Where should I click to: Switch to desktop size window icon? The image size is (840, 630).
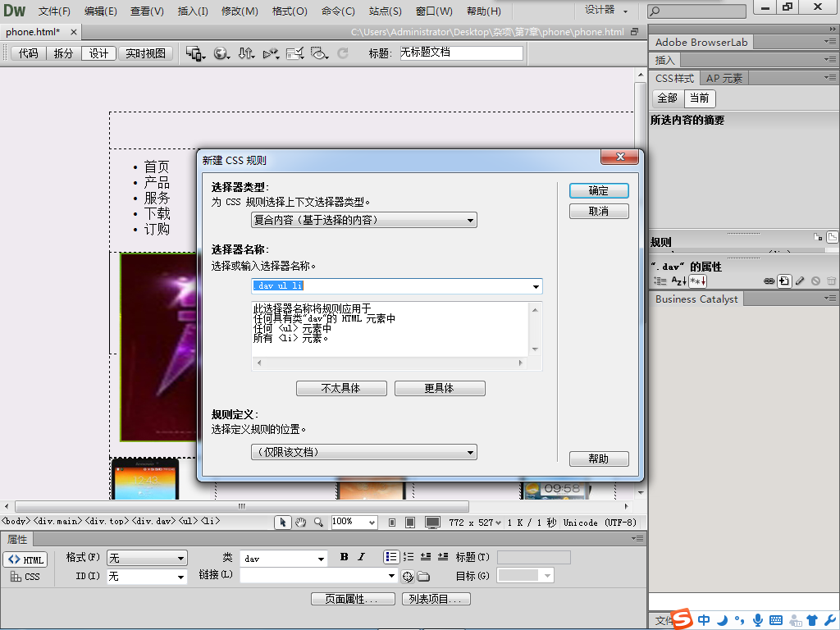432,523
